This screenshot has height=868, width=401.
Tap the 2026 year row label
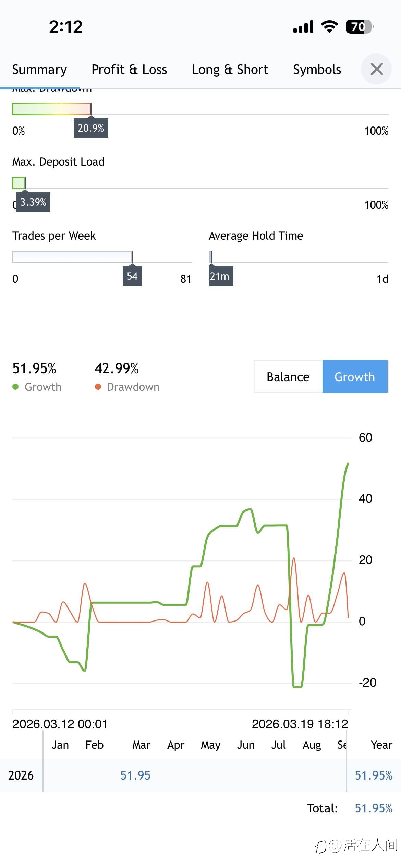[x=21, y=775]
